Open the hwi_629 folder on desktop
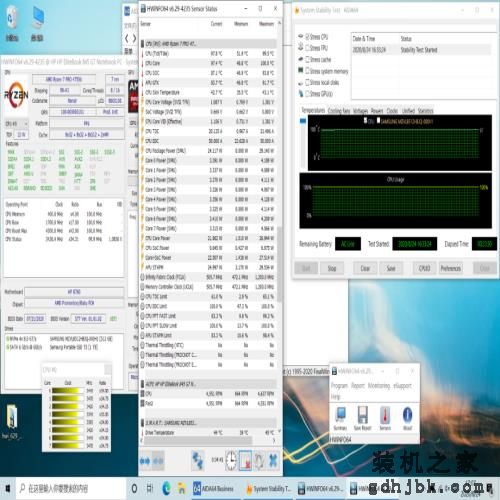The width and height of the screenshot is (500, 500). point(12,421)
